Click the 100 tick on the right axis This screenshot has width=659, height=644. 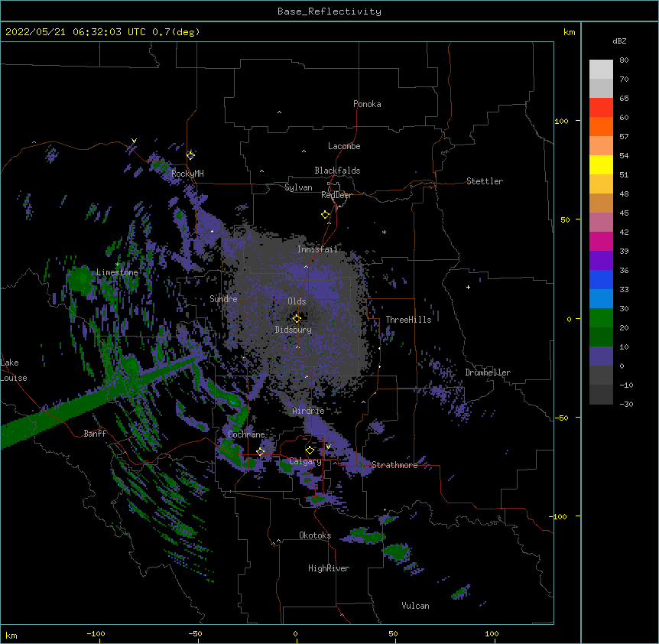(x=561, y=121)
